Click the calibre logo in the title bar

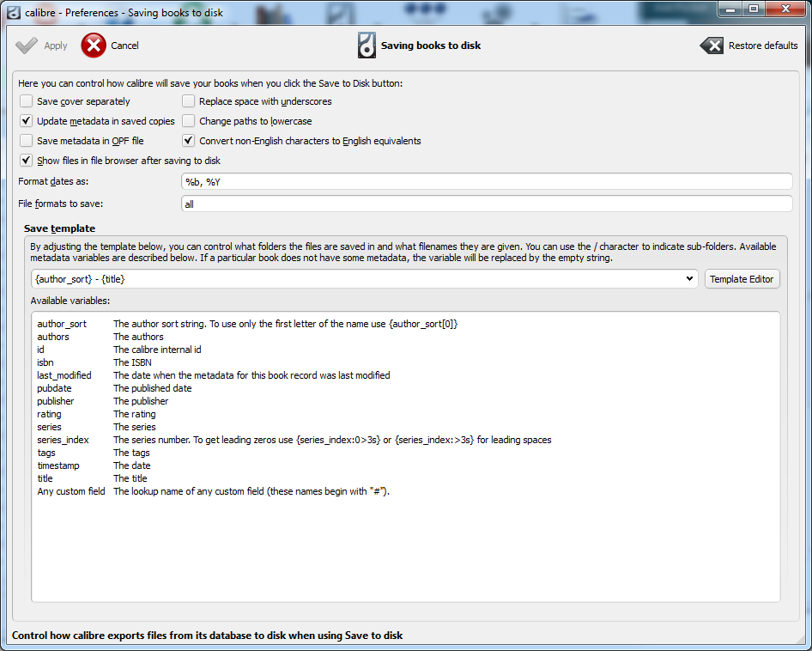pyautogui.click(x=14, y=12)
